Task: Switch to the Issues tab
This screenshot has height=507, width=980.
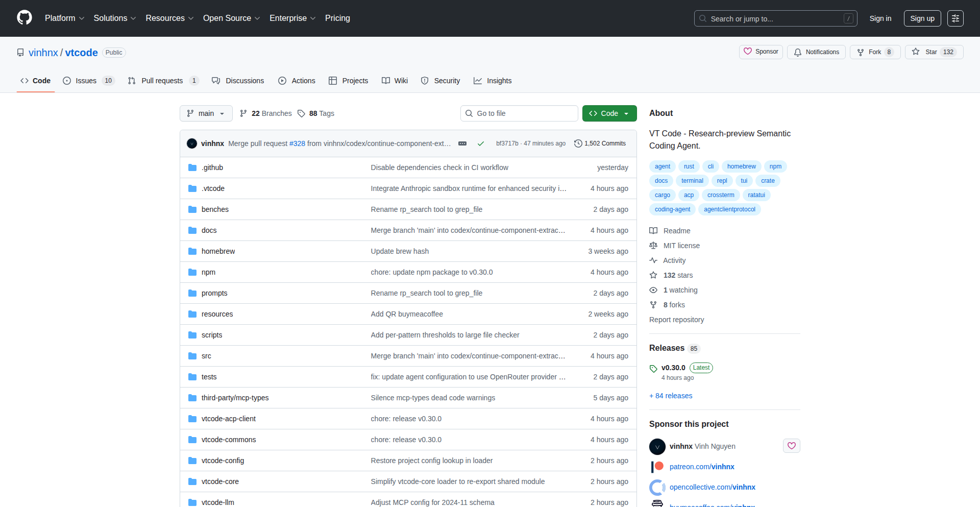Action: tap(86, 81)
